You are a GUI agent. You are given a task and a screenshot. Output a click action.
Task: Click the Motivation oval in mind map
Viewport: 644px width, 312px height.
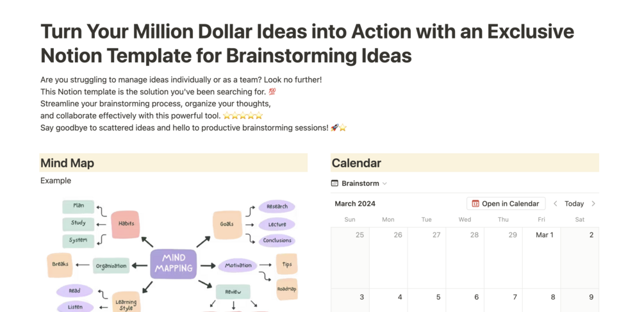point(238,265)
